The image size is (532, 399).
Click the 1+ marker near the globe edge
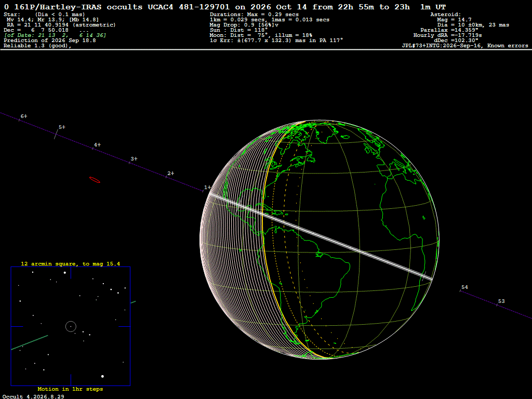[x=207, y=187]
